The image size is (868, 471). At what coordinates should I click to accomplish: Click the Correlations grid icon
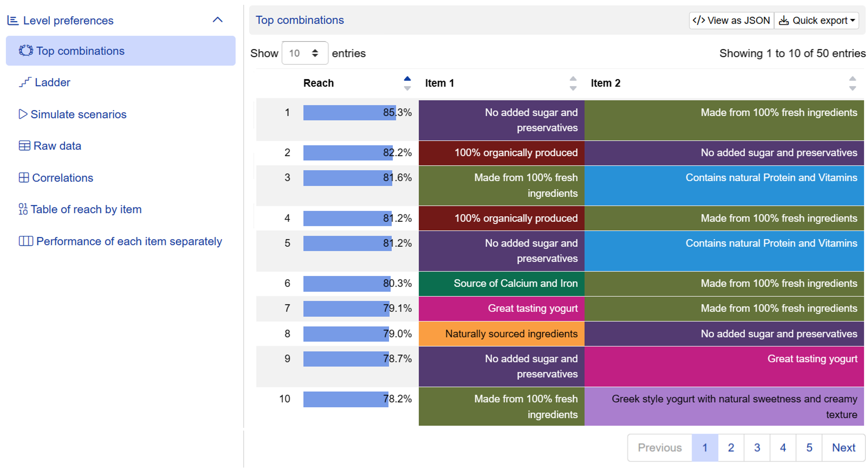(24, 178)
